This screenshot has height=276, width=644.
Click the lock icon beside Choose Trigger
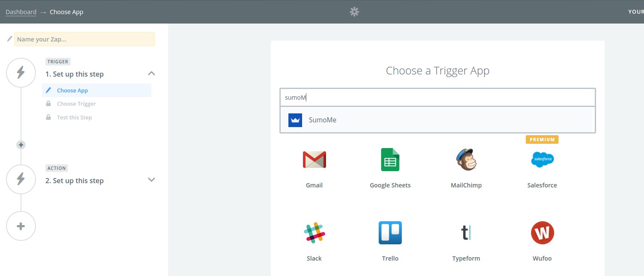click(48, 104)
